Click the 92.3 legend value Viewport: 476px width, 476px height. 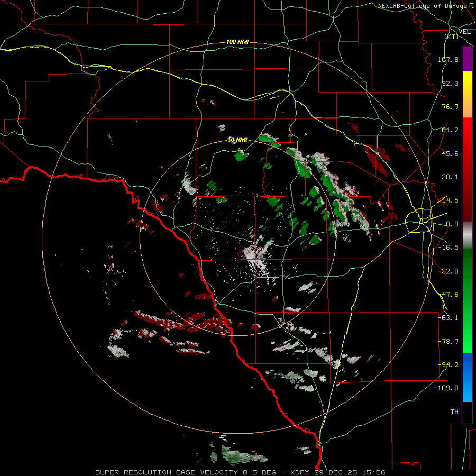coord(450,83)
